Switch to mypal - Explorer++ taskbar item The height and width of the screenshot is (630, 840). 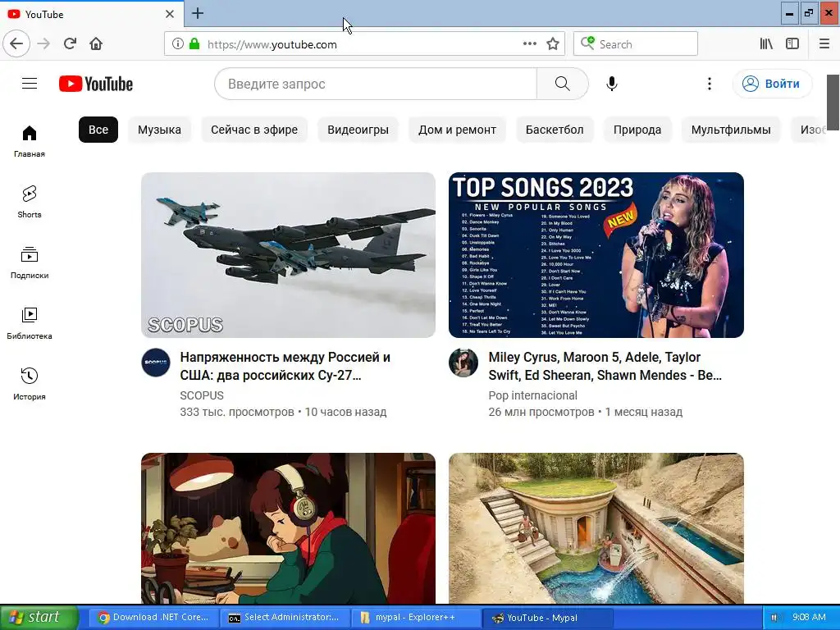click(x=416, y=618)
